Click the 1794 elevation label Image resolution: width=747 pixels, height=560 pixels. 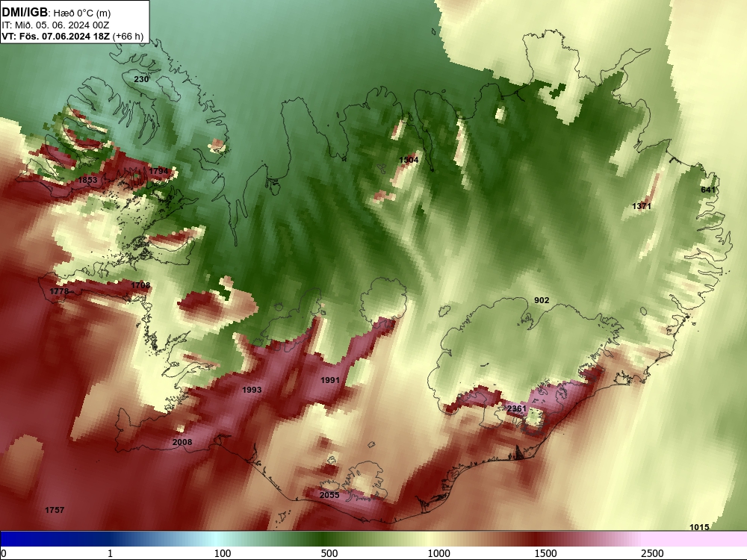coord(158,171)
